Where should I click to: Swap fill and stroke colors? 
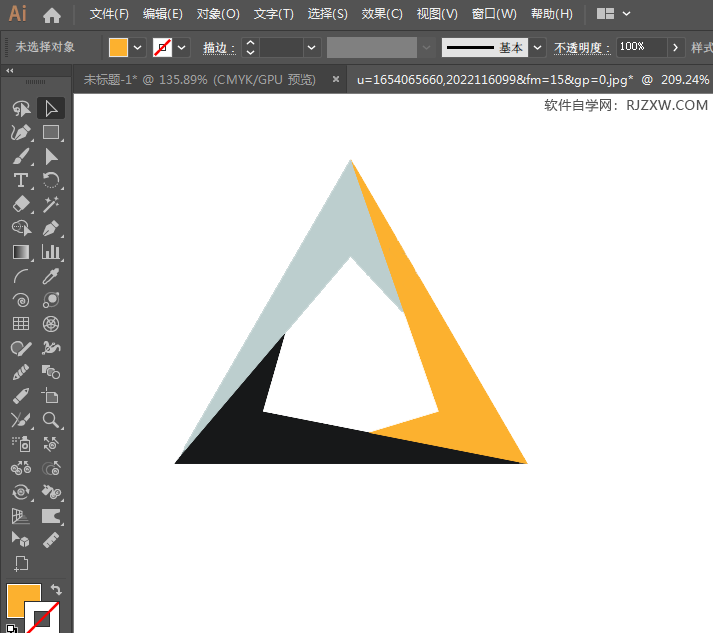point(57,591)
